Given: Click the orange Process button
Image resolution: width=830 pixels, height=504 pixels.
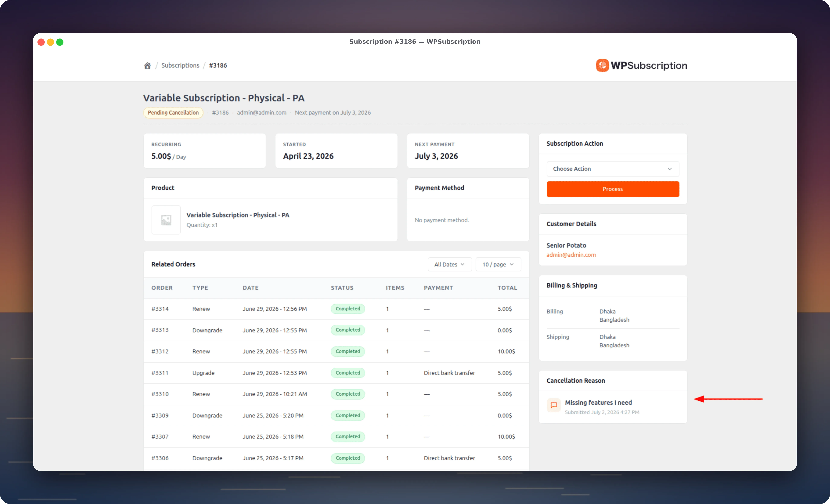Looking at the screenshot, I should pyautogui.click(x=613, y=189).
